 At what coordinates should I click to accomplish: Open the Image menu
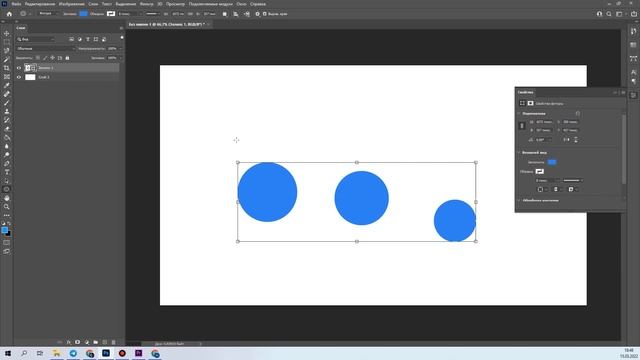pos(71,4)
